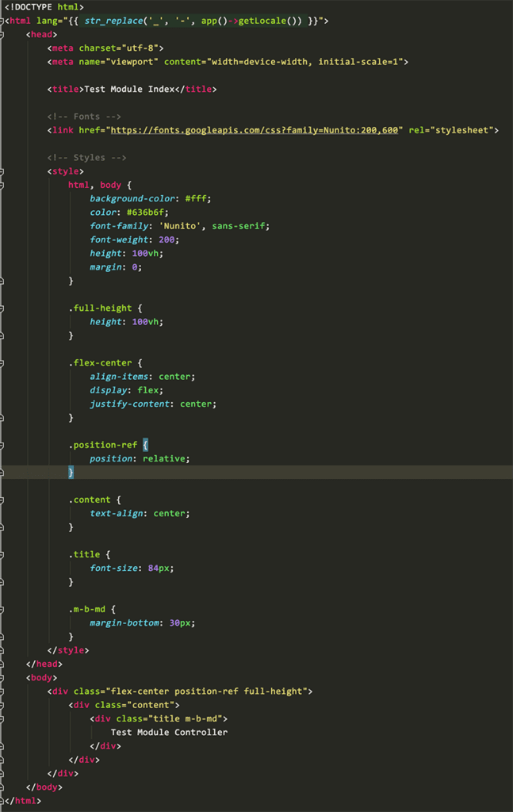This screenshot has width=513, height=812.
Task: Collapse the .position-ref rule fold marker
Action: click(2, 445)
